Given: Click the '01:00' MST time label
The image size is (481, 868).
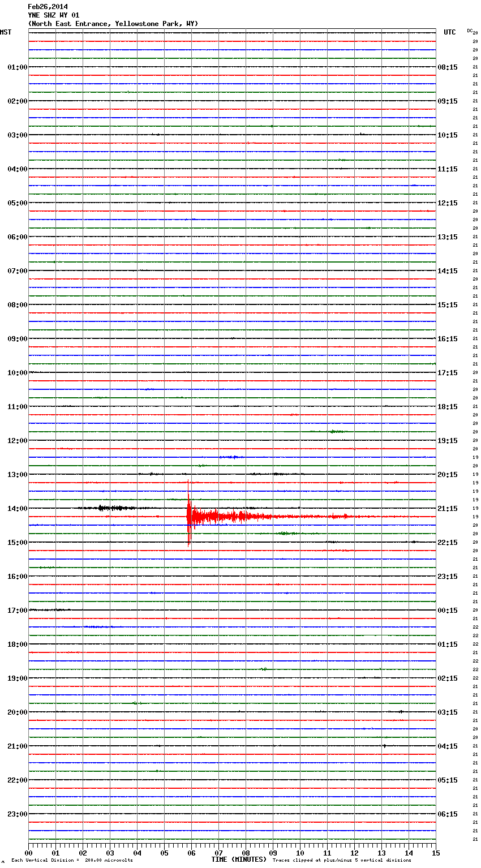Looking at the screenshot, I should tap(17, 67).
